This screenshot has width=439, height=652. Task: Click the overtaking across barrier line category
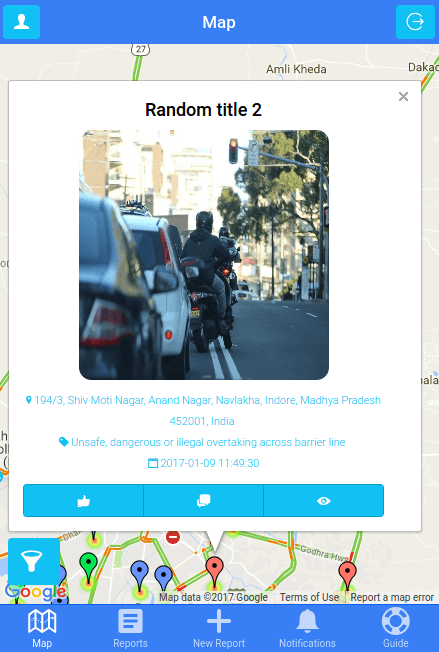click(x=202, y=442)
